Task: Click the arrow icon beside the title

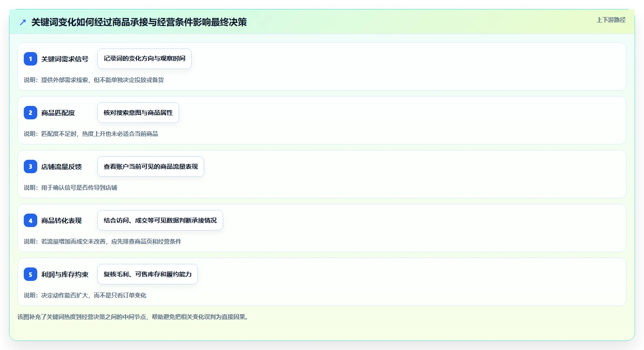Action: [23, 22]
